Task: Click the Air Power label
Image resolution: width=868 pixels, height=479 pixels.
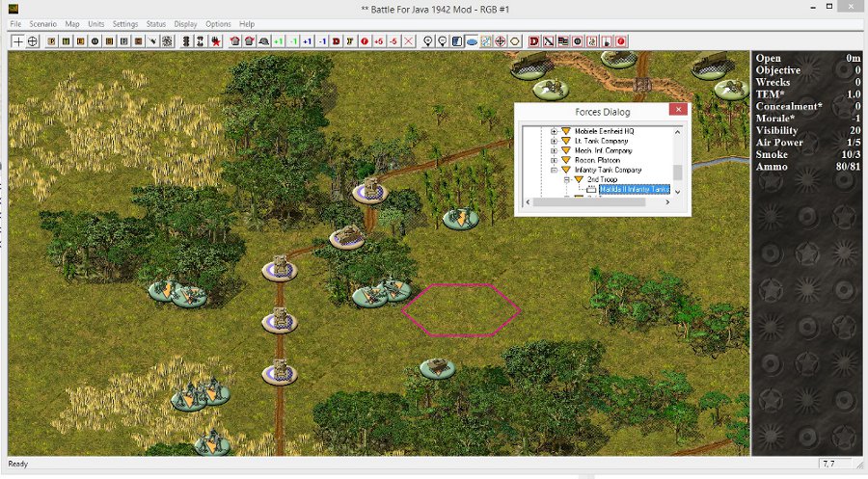Action: [x=779, y=143]
